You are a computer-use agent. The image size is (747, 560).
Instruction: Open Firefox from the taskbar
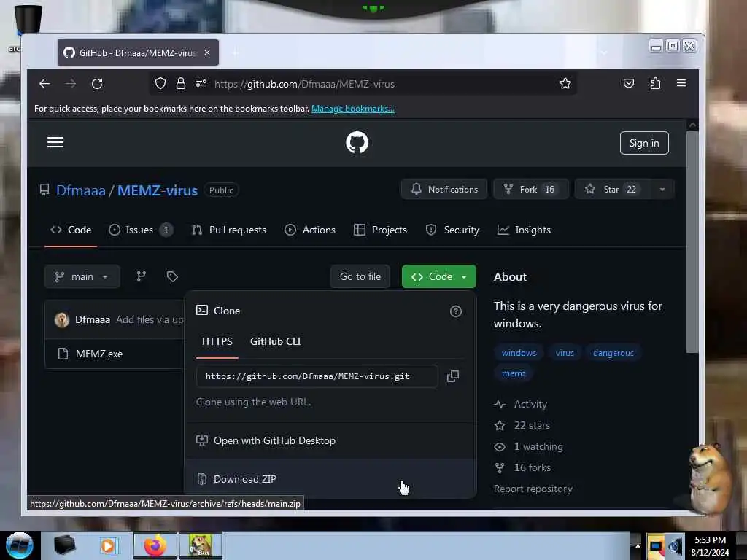coord(155,545)
